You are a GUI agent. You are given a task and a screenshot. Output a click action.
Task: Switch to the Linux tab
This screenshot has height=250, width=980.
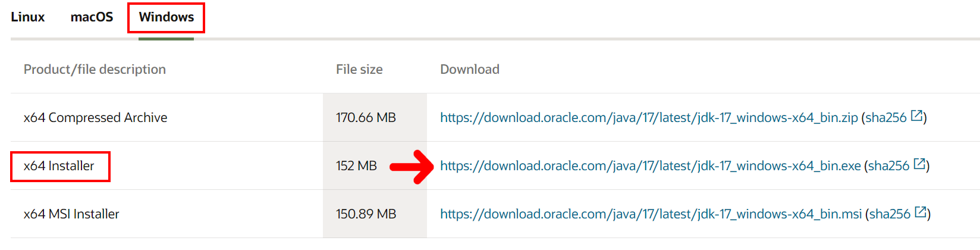point(27,17)
